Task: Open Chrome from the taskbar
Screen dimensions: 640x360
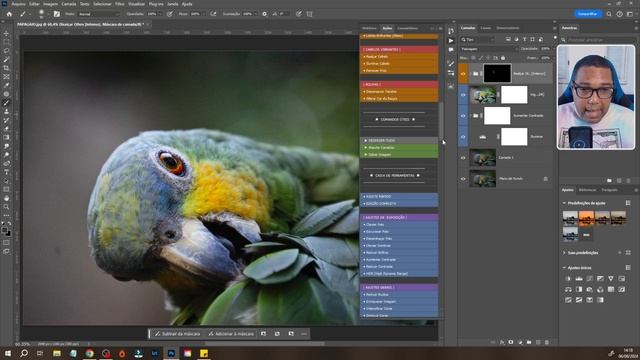Action: pos(89,353)
